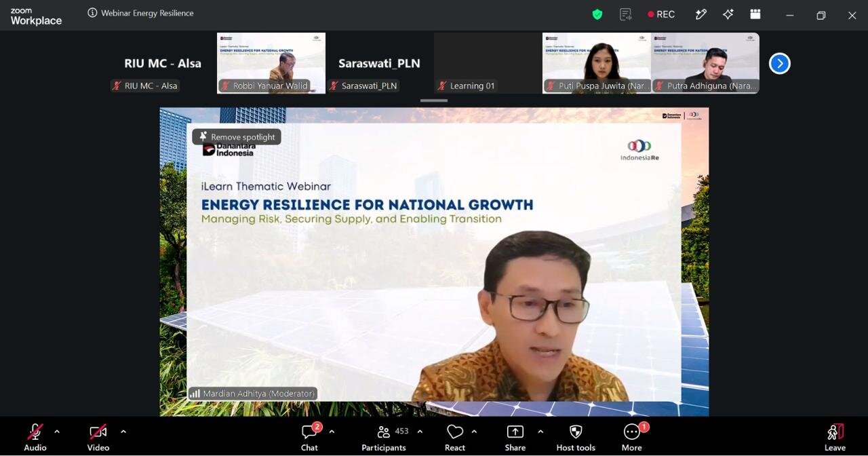
Task: Open the React emoji menu
Action: [455, 437]
